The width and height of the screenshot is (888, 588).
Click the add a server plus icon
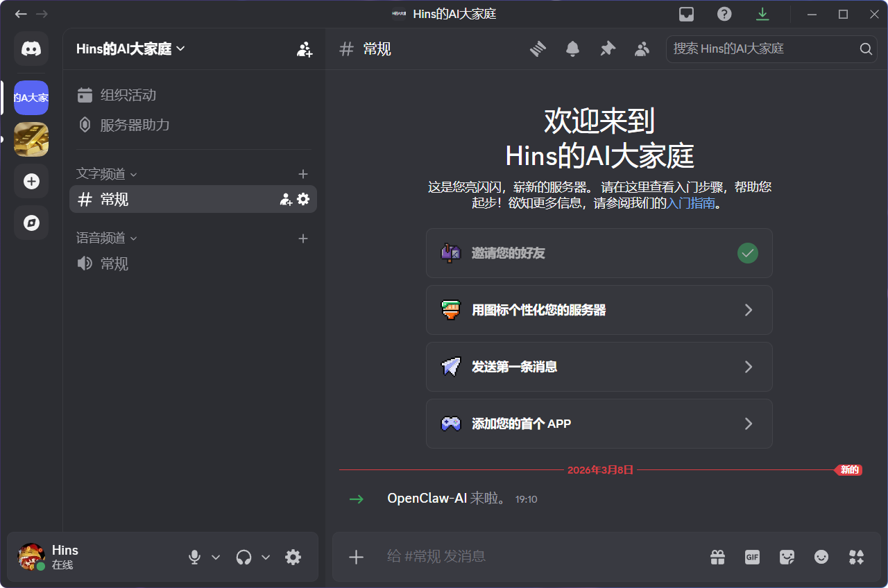click(x=31, y=181)
